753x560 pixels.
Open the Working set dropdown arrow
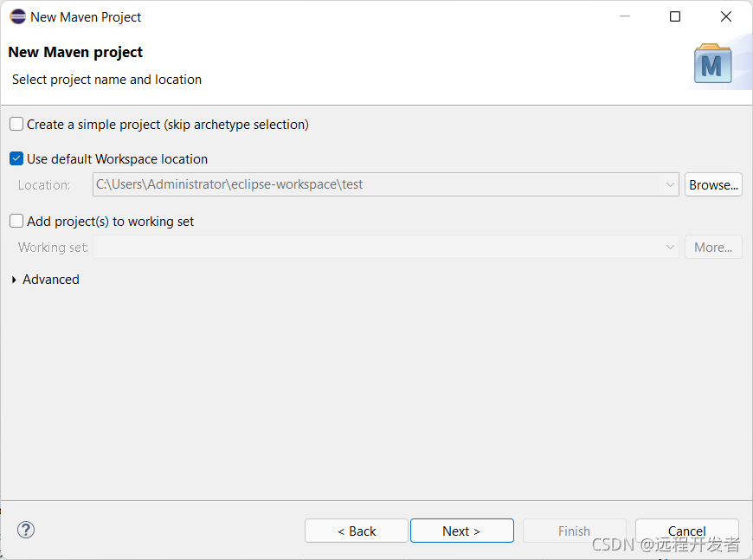click(670, 247)
